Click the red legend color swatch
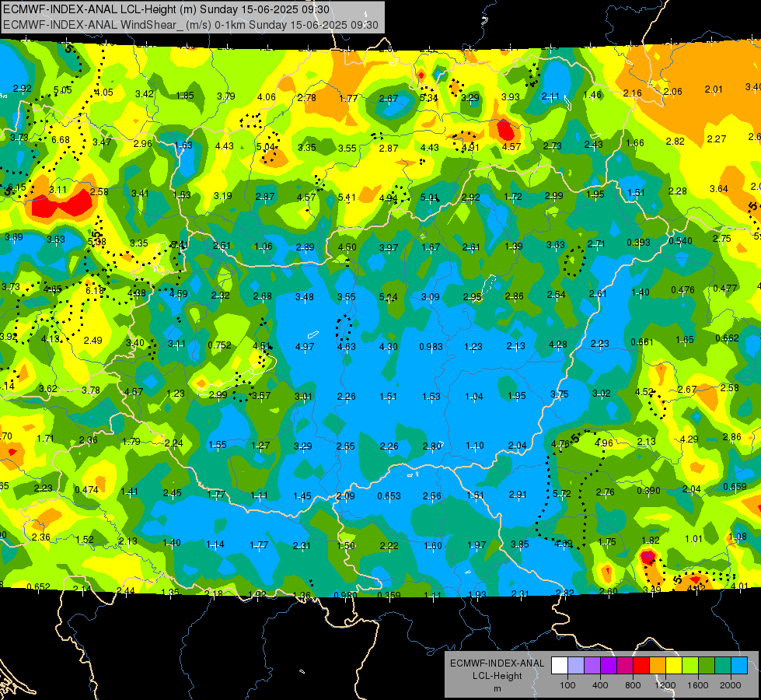Viewport: 761px width, 700px height. click(x=641, y=666)
